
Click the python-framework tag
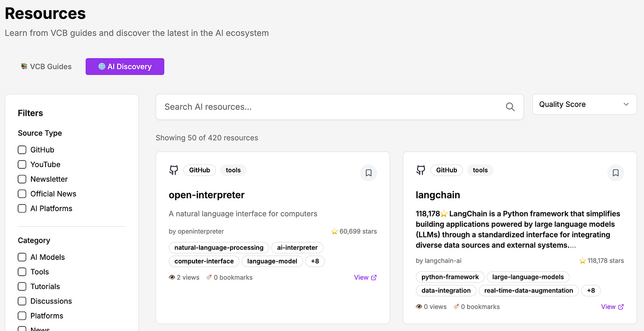coord(450,277)
